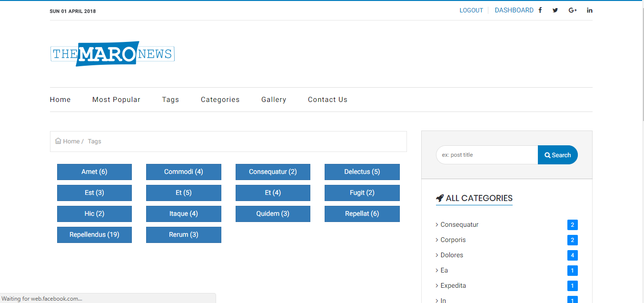Screen dimensions: 644x303
Task: Select the Rerum (3) tag
Action: [184, 235]
